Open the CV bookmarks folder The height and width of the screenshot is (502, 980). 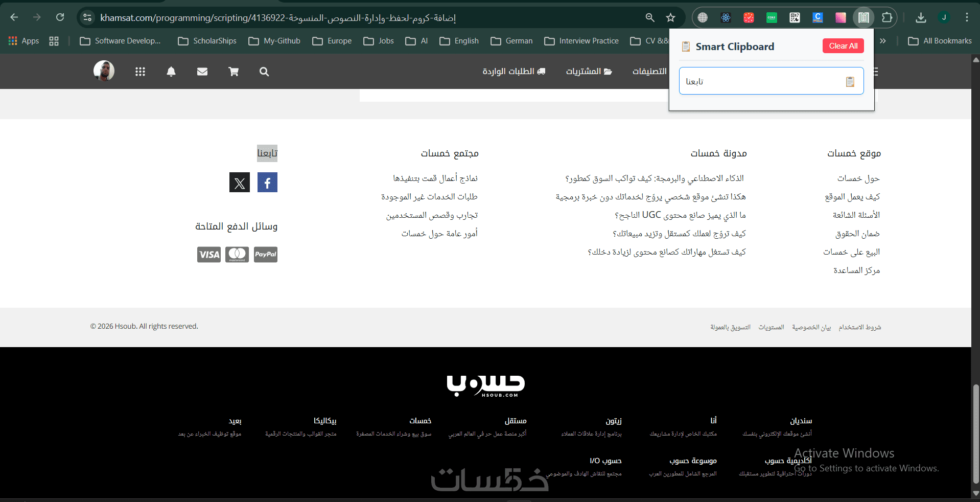(x=649, y=41)
